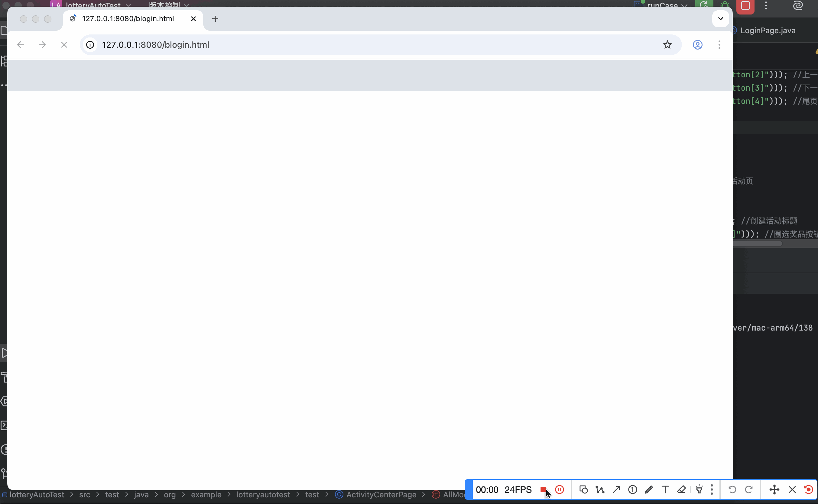
Task: Click the IDE editor horizontal scrollbar
Action: pos(758,244)
